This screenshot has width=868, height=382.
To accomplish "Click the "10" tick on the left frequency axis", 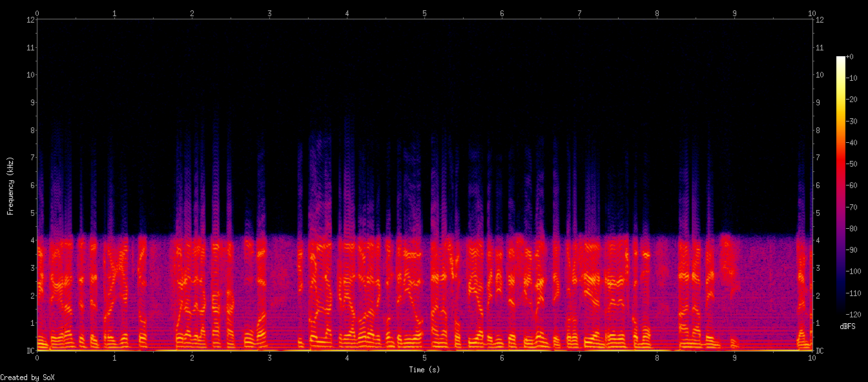I will point(30,75).
